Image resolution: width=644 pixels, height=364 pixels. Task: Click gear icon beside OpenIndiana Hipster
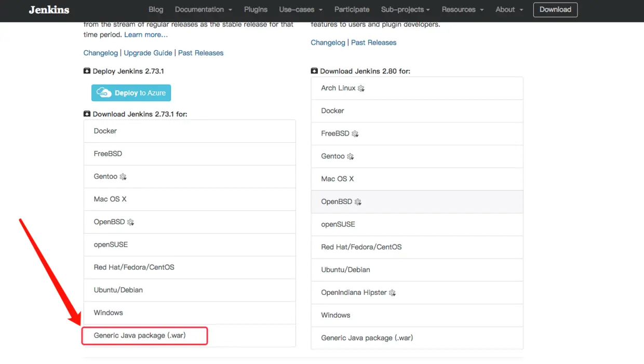pyautogui.click(x=392, y=293)
